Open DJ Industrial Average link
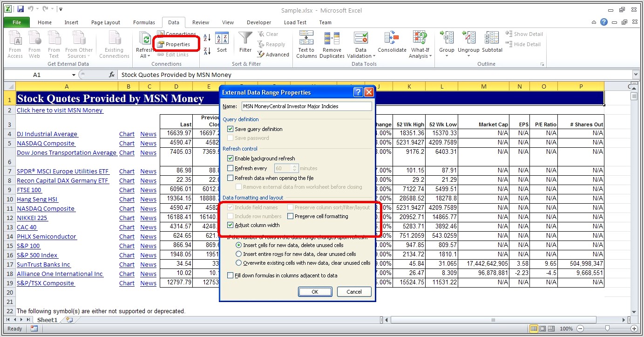 pyautogui.click(x=47, y=134)
